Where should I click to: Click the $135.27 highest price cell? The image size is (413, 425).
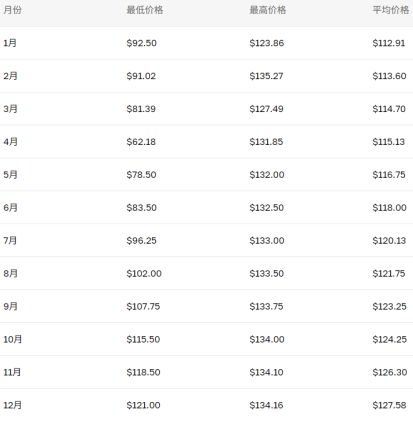coord(266,76)
